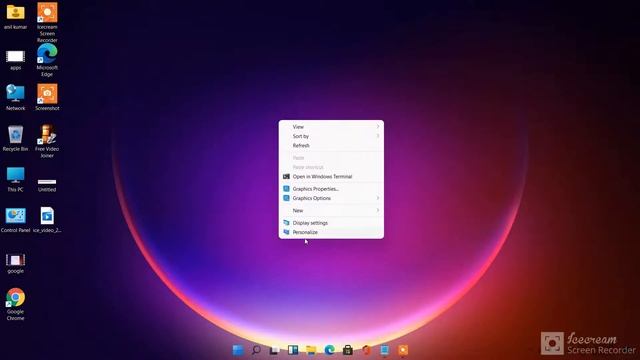The image size is (640, 360).
Task: Select the apps desktop icon
Action: pos(16,60)
